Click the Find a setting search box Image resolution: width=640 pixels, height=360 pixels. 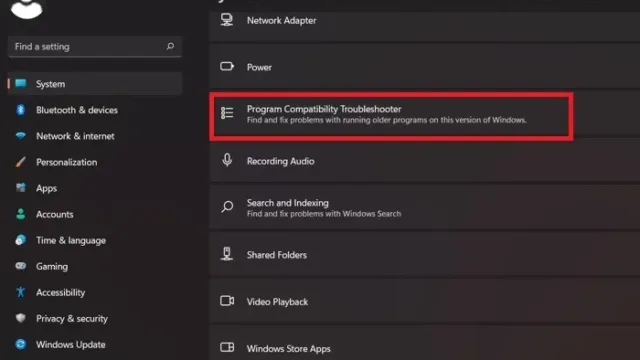(95, 47)
